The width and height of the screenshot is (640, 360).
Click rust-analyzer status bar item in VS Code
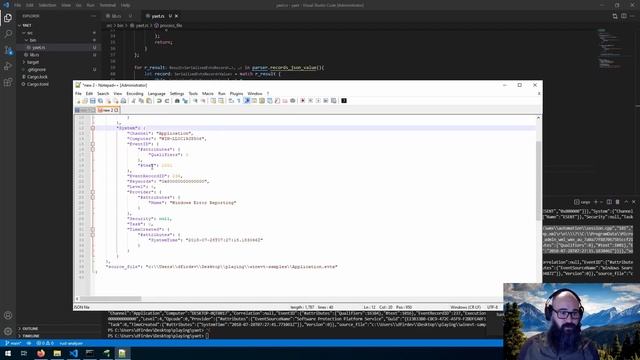[71, 343]
